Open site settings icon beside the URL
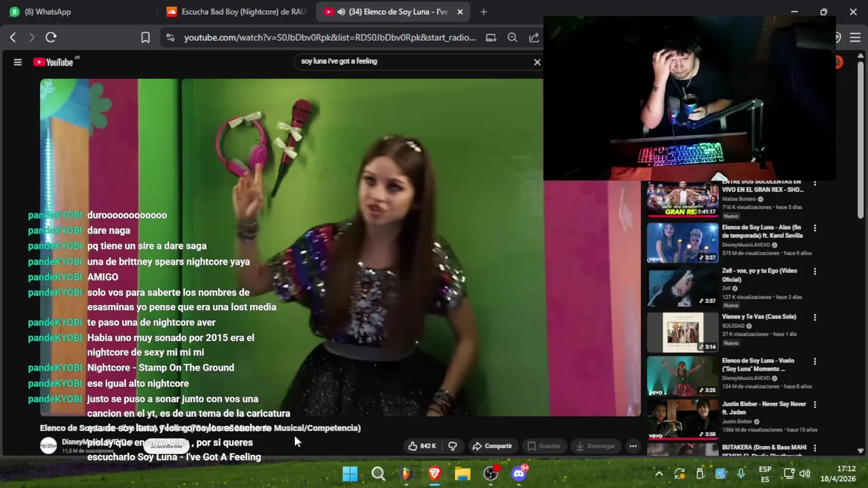 (170, 38)
